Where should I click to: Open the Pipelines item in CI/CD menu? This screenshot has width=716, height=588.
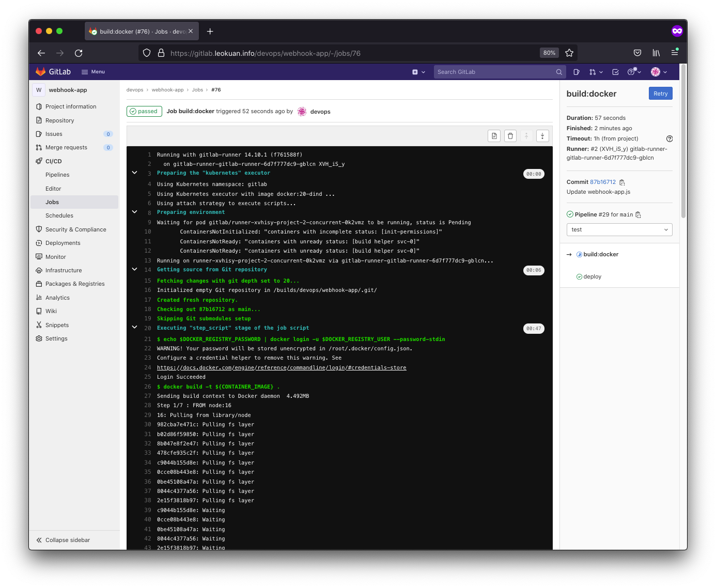[57, 175]
